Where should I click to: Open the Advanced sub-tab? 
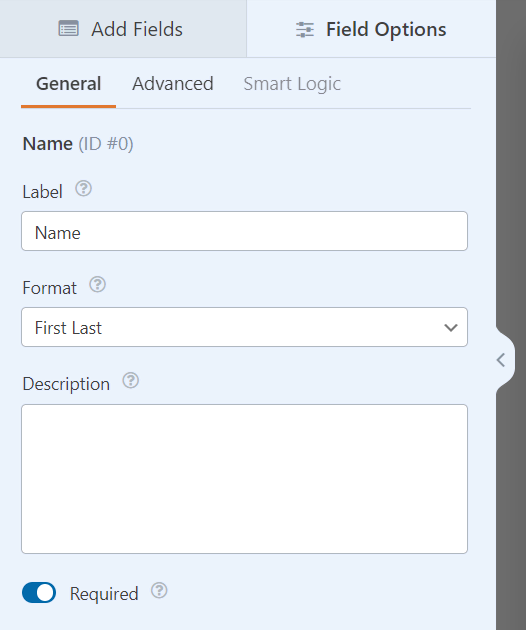coord(173,84)
